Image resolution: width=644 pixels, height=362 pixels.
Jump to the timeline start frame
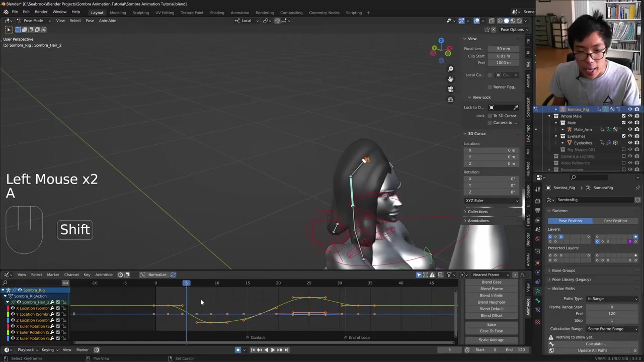253,350
